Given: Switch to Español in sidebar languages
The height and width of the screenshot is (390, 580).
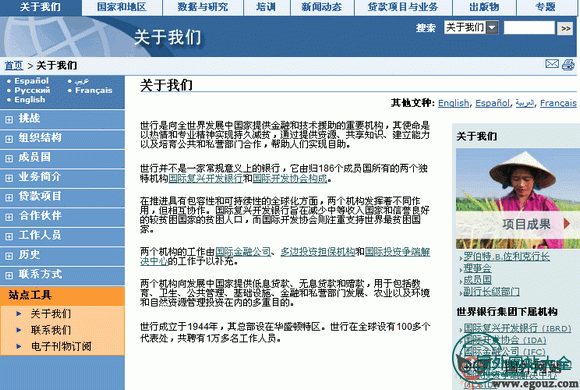Looking at the screenshot, I should [x=31, y=81].
